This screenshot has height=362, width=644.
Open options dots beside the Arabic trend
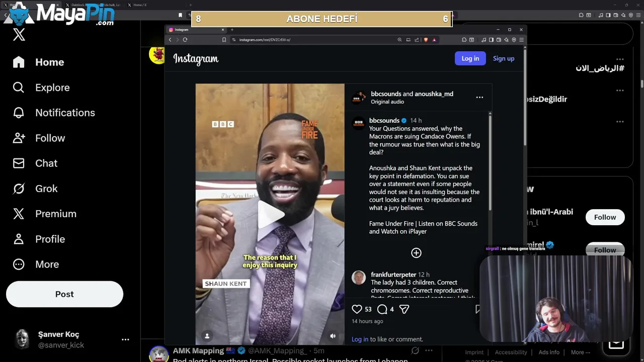(620, 59)
